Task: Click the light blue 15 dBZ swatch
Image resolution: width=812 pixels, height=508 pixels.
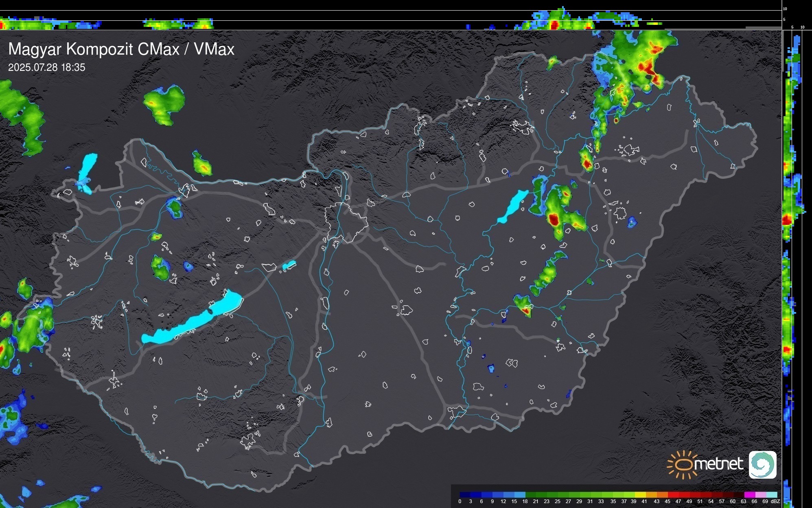Action: pyautogui.click(x=520, y=495)
